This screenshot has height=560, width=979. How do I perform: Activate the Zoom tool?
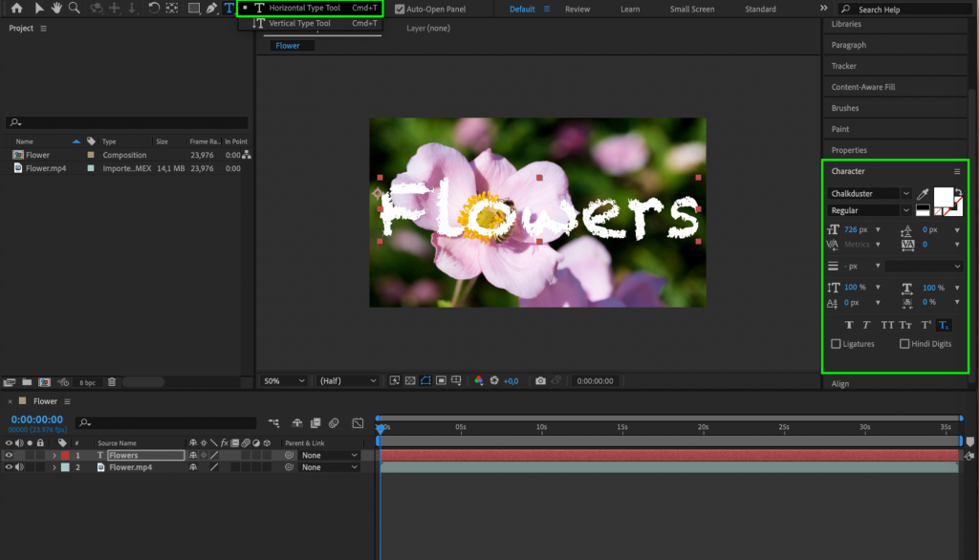[74, 10]
